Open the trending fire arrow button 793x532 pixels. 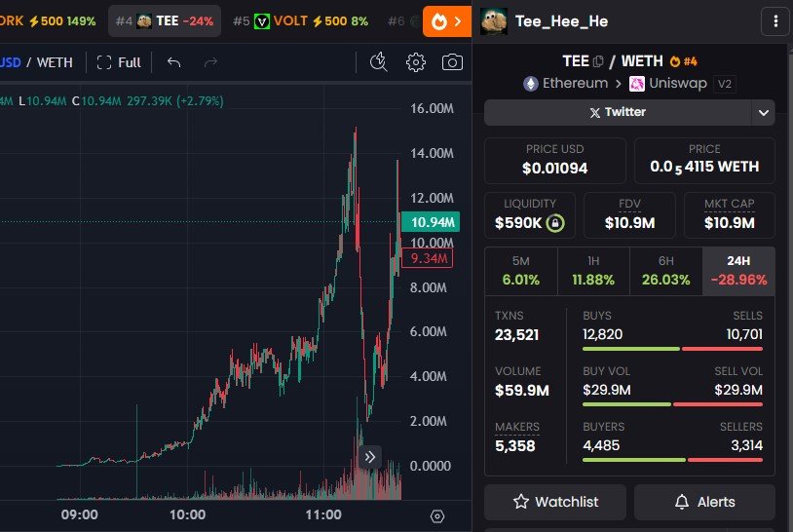tap(446, 21)
